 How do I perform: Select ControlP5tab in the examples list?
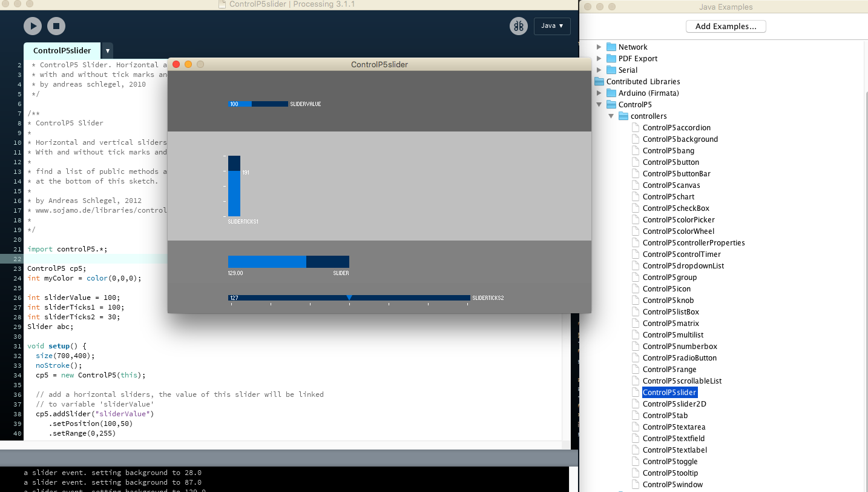pos(665,415)
